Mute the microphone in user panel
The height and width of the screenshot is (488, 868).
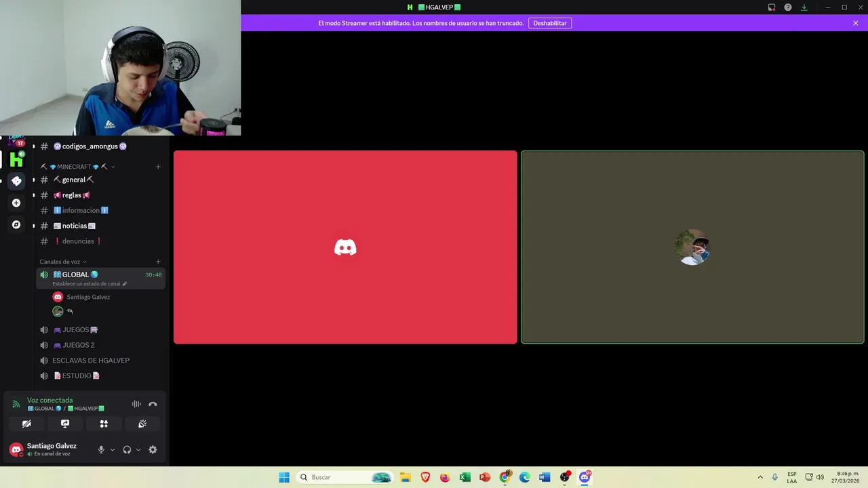coord(101,449)
